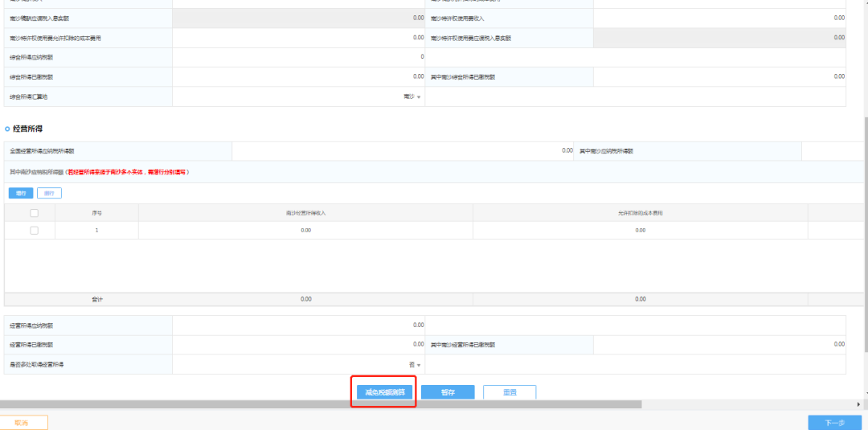Click the 南沙特许权使用费收入 input field
Screen dimensions: 868x430
pyautogui.click(x=719, y=18)
